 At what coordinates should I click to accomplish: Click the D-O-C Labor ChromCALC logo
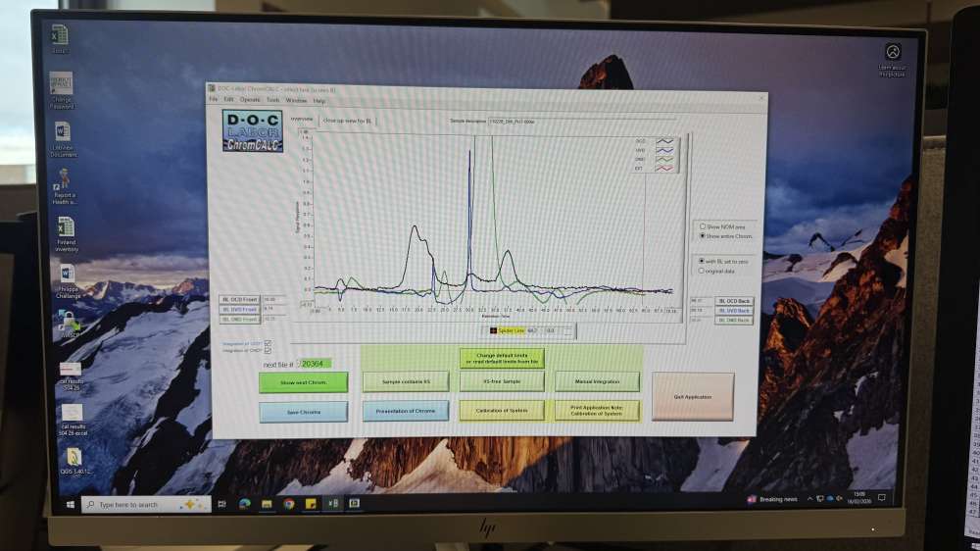pos(253,130)
